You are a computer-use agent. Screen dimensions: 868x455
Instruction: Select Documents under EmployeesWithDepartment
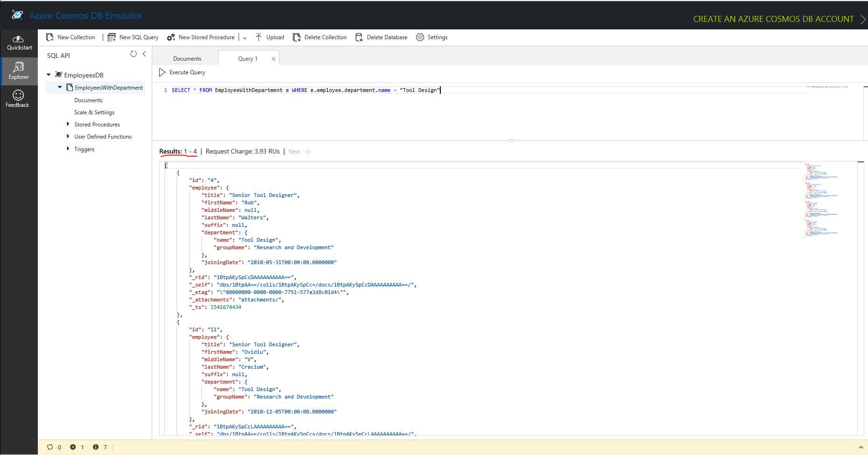click(x=88, y=100)
